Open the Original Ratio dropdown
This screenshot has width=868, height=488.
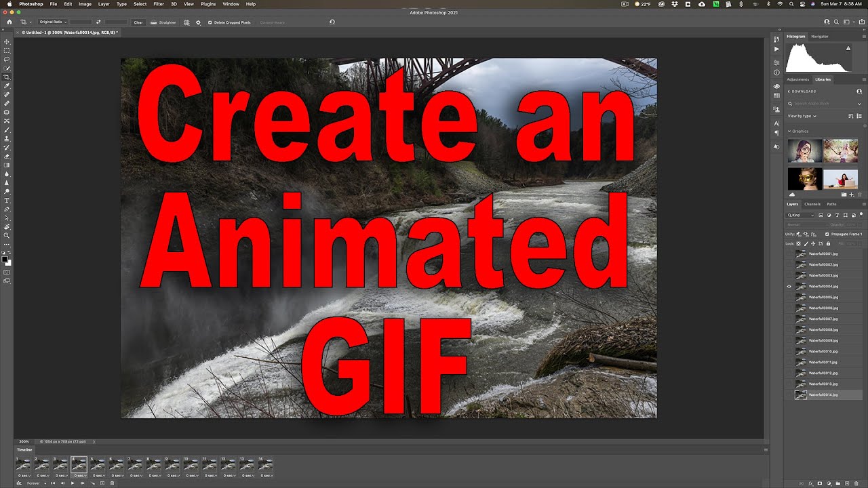coord(53,22)
